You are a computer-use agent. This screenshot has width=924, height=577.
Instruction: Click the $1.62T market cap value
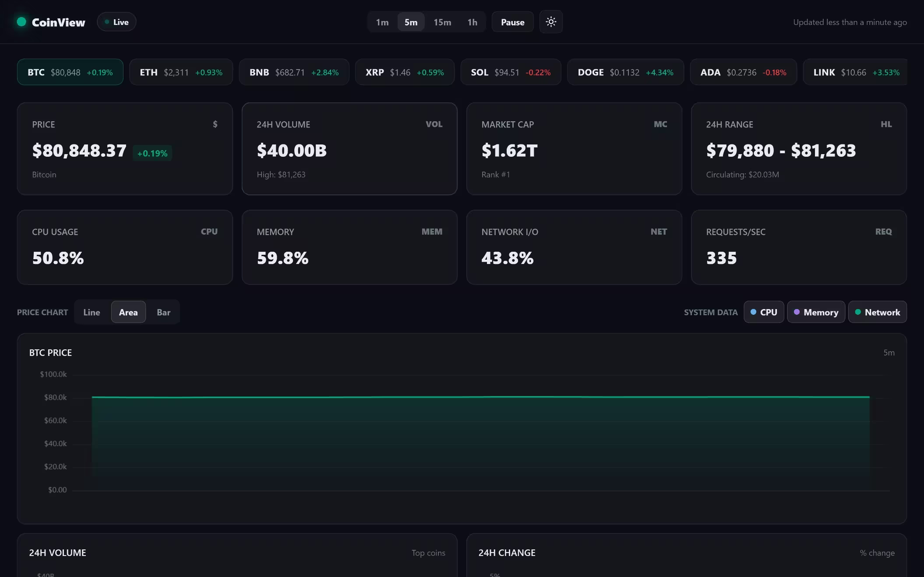point(509,151)
